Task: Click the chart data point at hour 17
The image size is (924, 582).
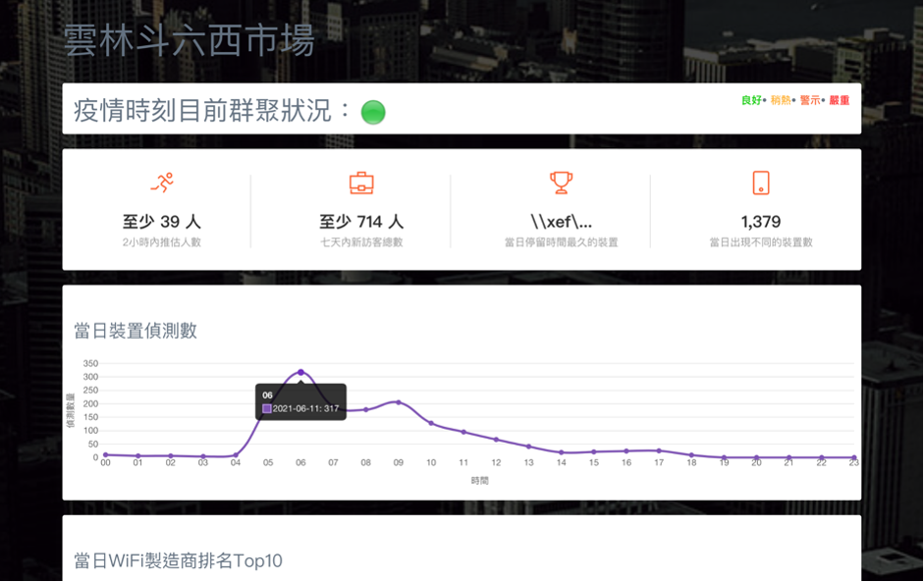Action: click(659, 450)
